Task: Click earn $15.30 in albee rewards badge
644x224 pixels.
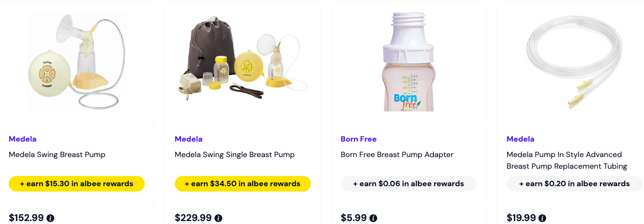Action: click(x=77, y=184)
